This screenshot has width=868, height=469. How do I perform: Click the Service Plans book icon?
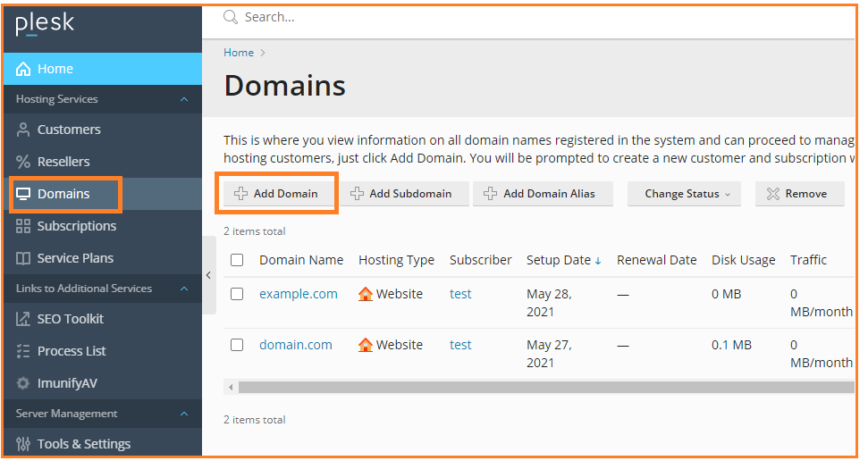pyautogui.click(x=23, y=258)
